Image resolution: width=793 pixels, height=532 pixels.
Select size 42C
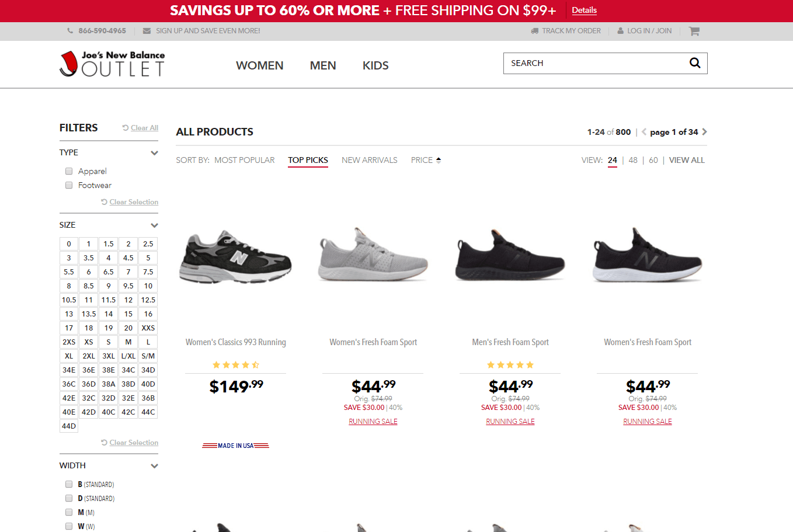click(x=128, y=412)
